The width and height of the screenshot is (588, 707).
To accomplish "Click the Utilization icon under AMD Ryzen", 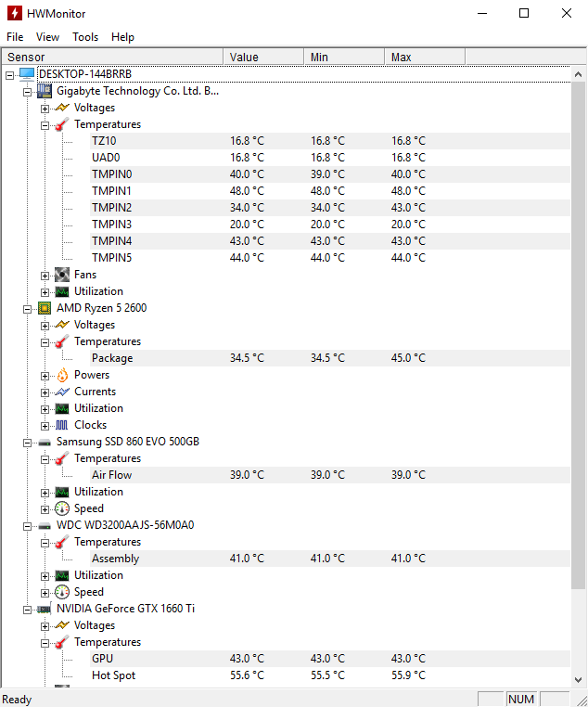I will pos(62,408).
